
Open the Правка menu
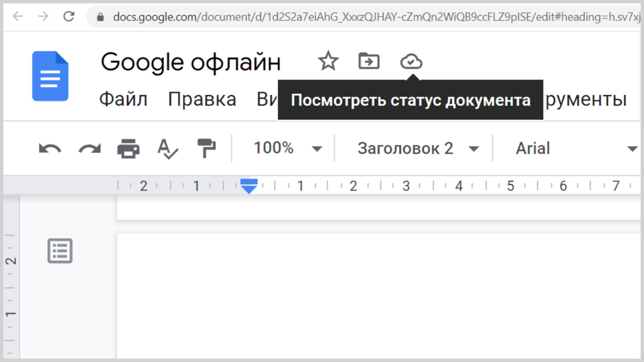tap(202, 99)
